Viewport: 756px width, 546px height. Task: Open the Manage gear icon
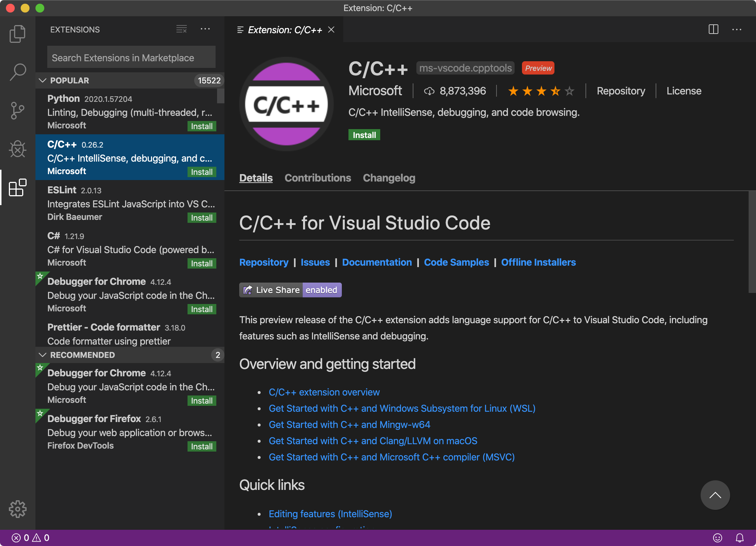pos(17,509)
